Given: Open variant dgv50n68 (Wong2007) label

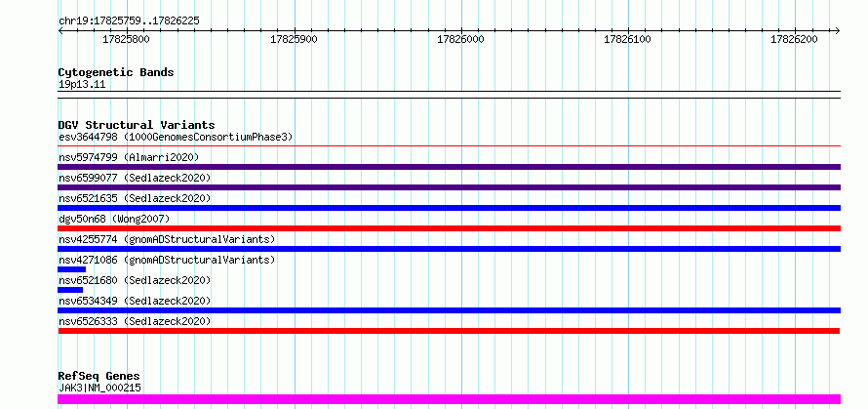Looking at the screenshot, I should (114, 219).
